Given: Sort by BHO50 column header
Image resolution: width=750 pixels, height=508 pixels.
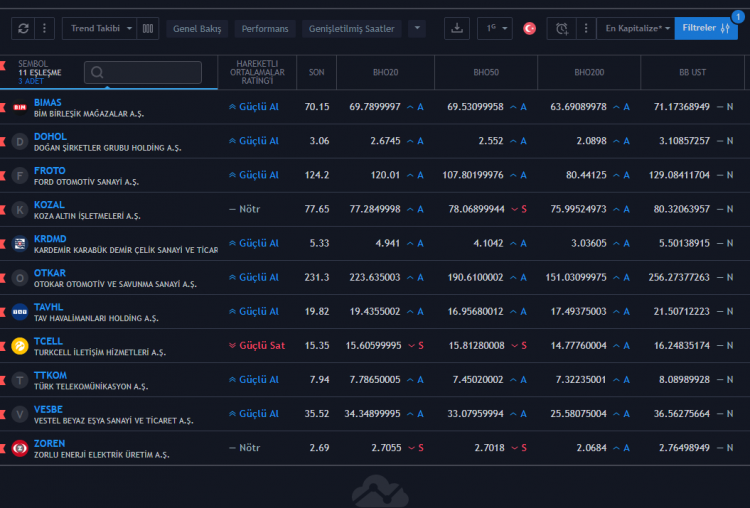Looking at the screenshot, I should point(486,72).
